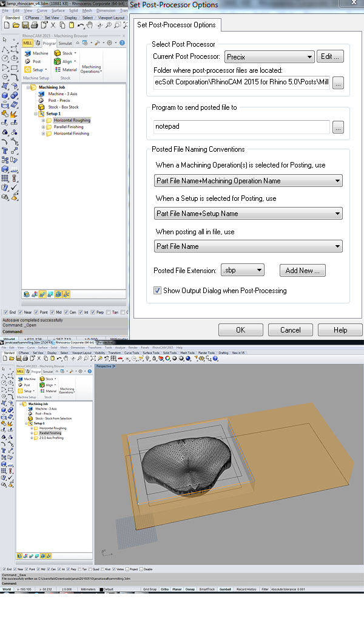Open the Machining Operation naming convention dropdown
The width and height of the screenshot is (364, 636).
248,180
